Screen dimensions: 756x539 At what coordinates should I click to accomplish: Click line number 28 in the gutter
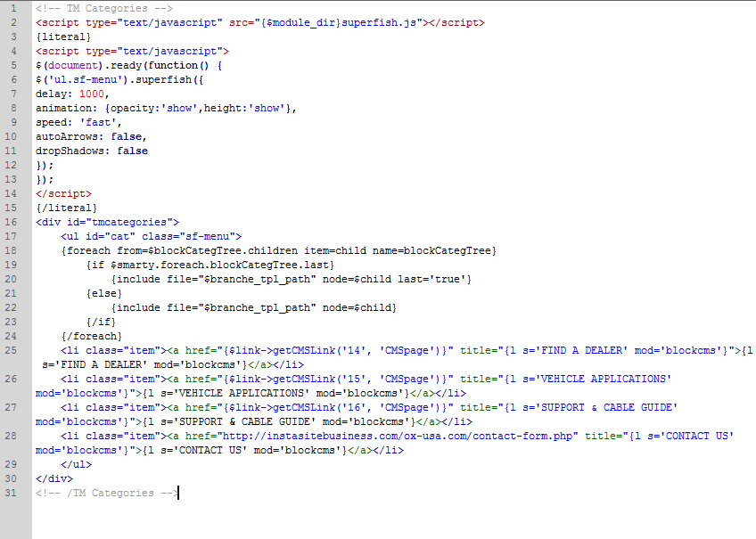11,436
